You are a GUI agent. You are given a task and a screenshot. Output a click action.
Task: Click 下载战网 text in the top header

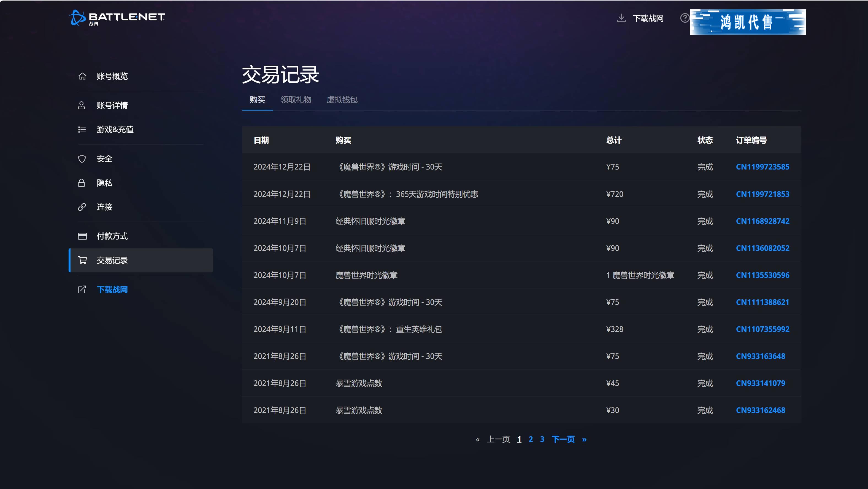[x=648, y=18]
